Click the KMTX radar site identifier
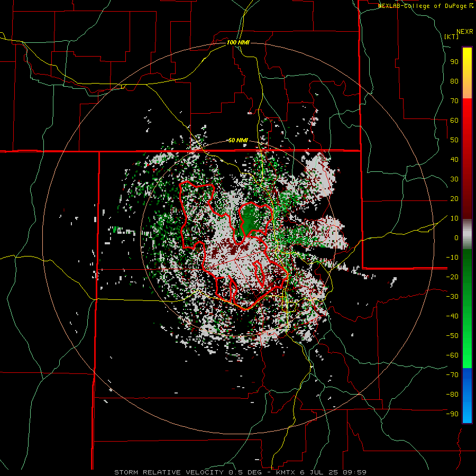 click(287, 472)
